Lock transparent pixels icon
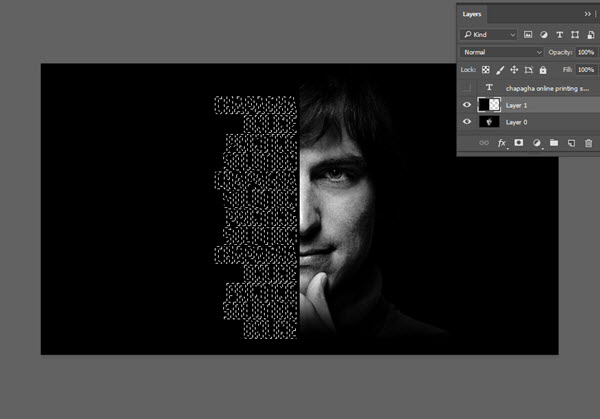 (x=486, y=70)
